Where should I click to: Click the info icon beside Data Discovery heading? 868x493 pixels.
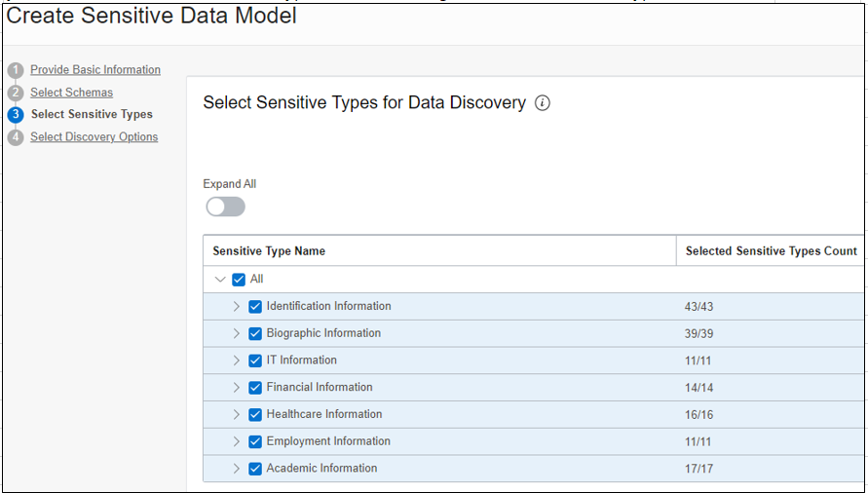click(x=544, y=103)
